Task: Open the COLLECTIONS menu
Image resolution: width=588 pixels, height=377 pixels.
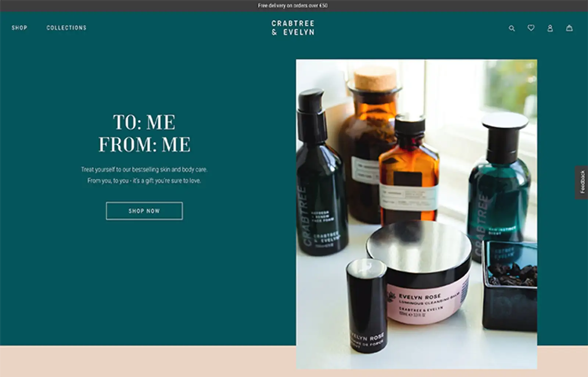Action: (67, 28)
